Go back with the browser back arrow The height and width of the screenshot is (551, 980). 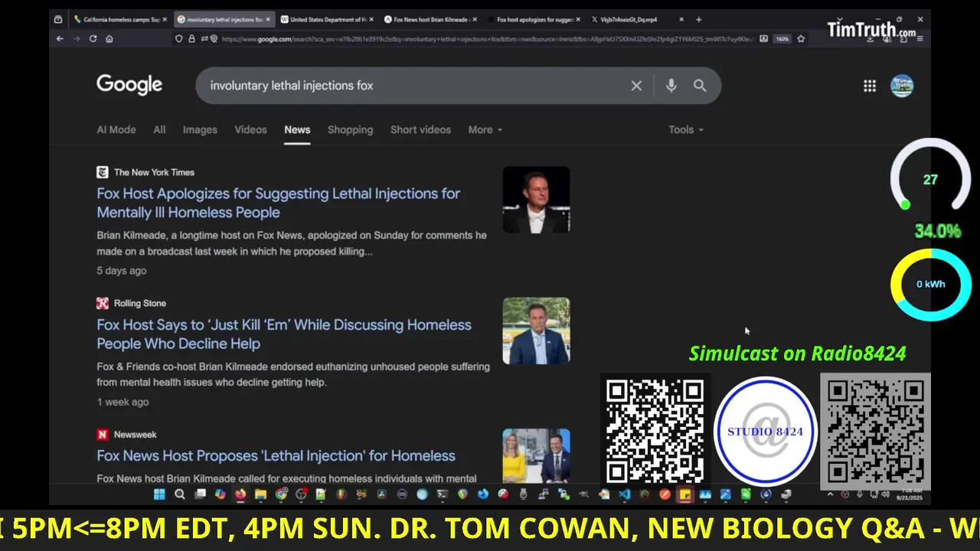[60, 38]
